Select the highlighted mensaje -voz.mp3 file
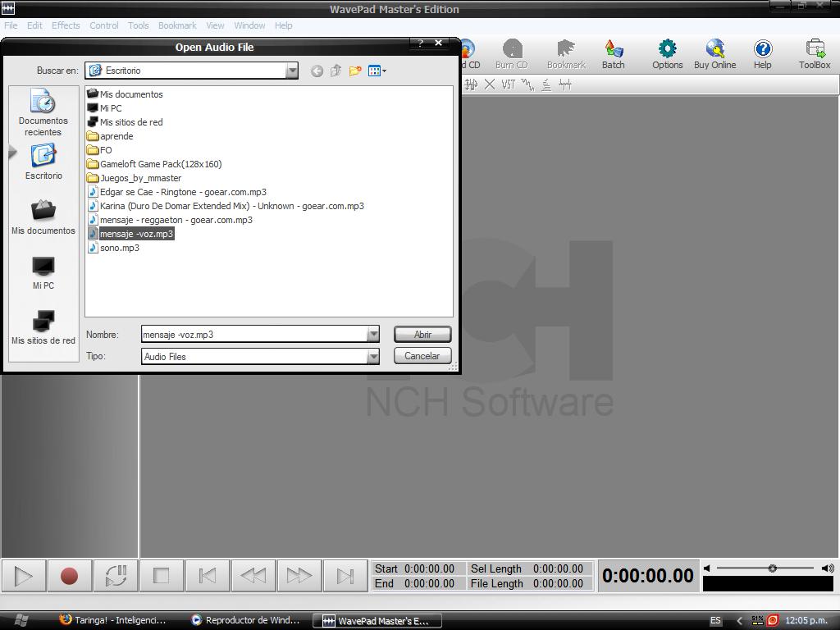The width and height of the screenshot is (840, 630). tap(130, 234)
